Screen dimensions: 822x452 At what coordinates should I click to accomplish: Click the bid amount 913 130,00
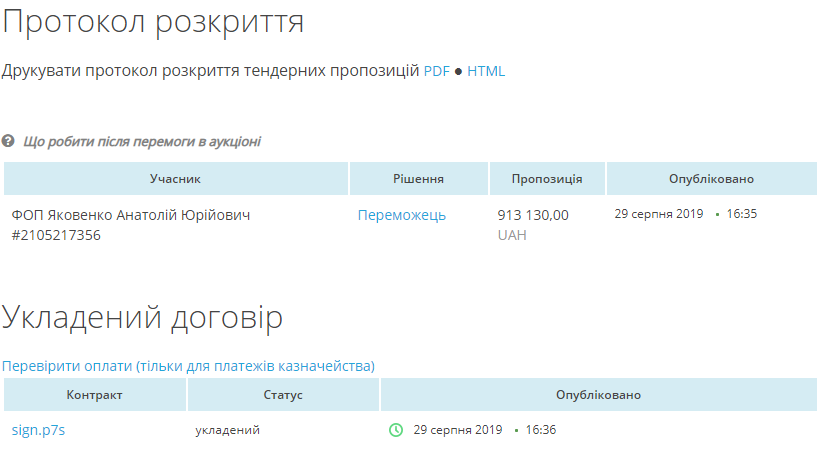click(x=532, y=215)
